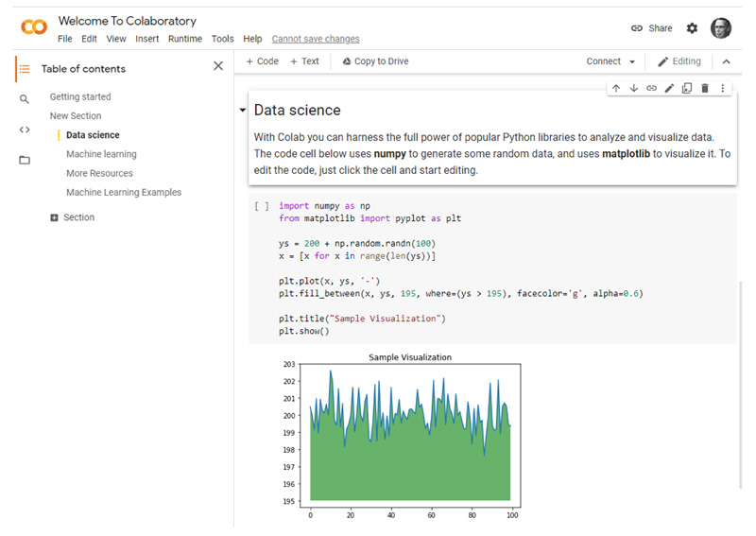Screen dimensions: 756x536
Task: Click the Data science heading
Action: coord(297,110)
